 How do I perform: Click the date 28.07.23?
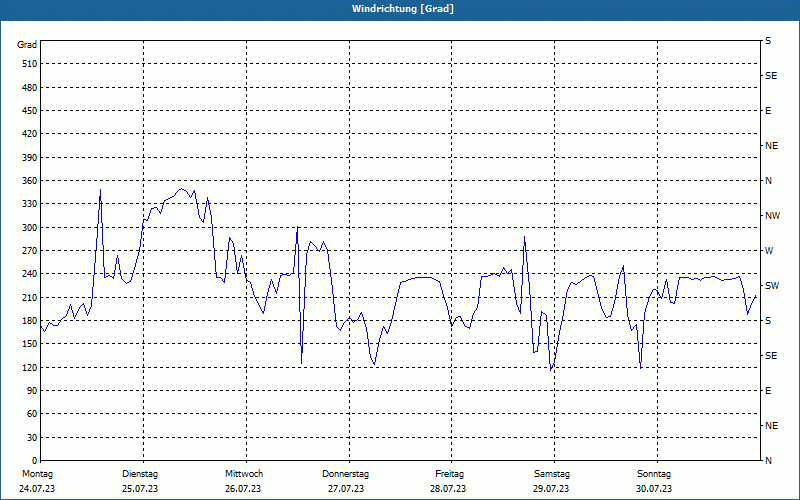coord(448,489)
